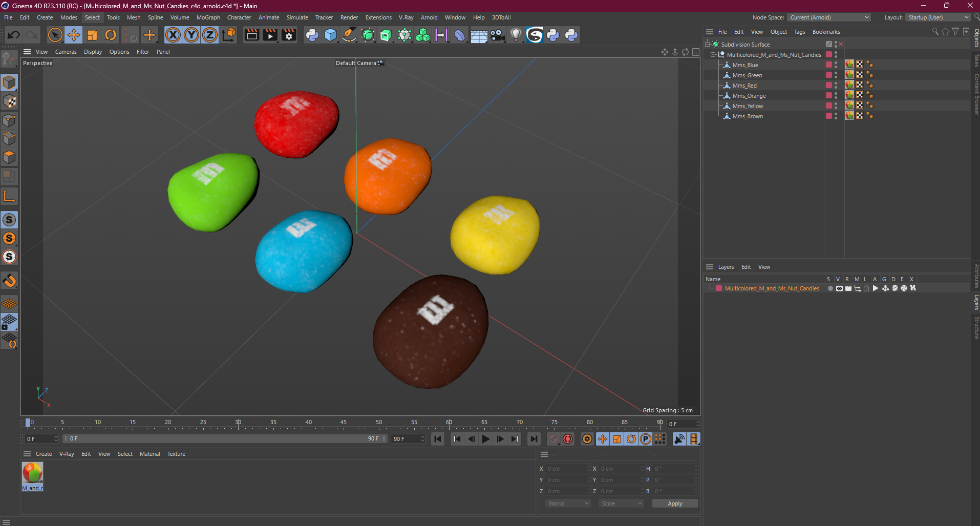The height and width of the screenshot is (526, 980).
Task: Select the Live Selection tool
Action: coord(55,35)
